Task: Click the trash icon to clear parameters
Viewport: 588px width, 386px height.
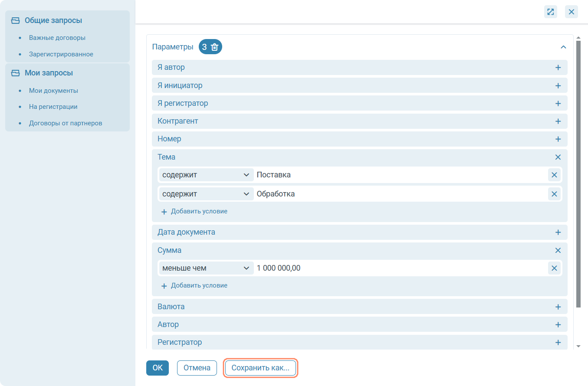Action: point(214,47)
